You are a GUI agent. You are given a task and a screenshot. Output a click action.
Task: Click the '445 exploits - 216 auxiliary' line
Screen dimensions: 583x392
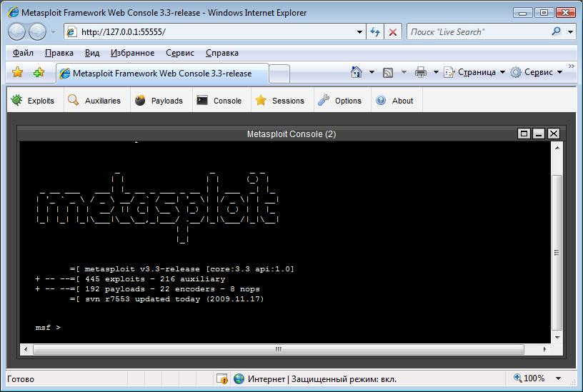coord(130,278)
